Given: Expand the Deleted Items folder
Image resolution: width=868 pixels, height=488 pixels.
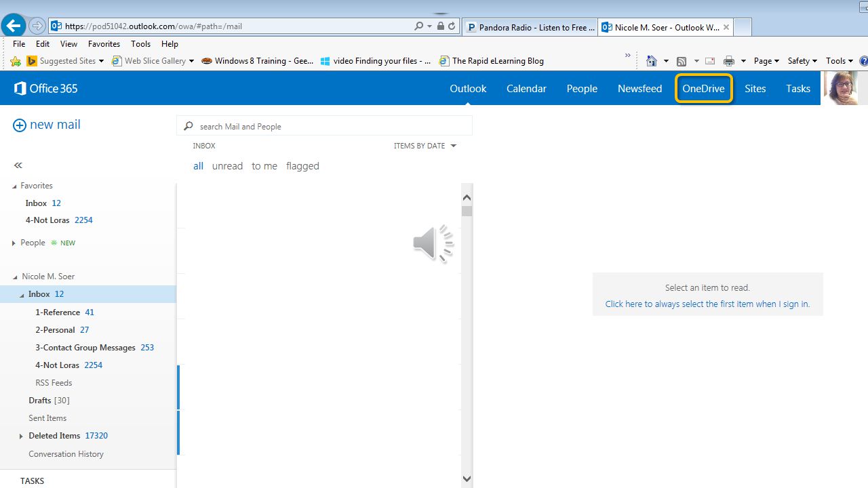Looking at the screenshot, I should 21,436.
